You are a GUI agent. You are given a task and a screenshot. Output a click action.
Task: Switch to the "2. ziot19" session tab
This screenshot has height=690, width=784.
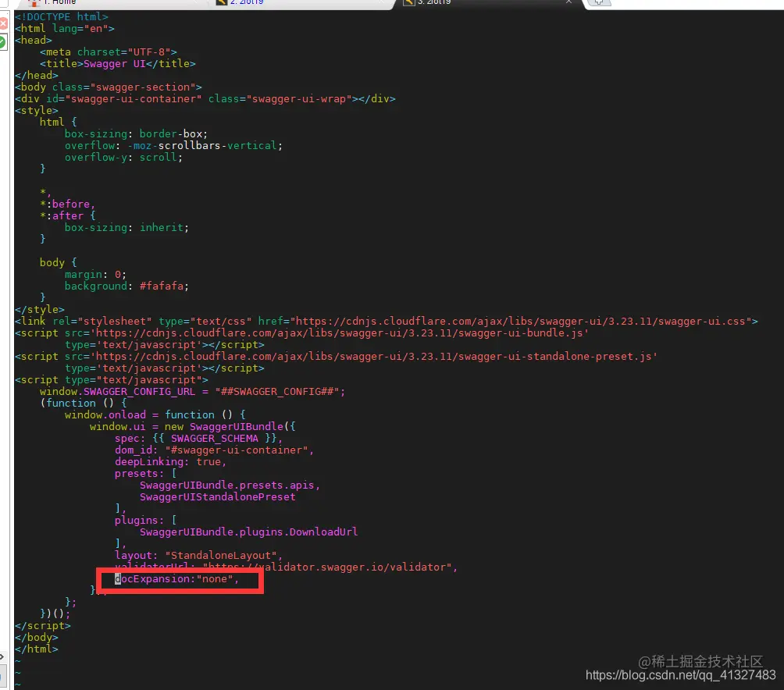(x=240, y=2)
